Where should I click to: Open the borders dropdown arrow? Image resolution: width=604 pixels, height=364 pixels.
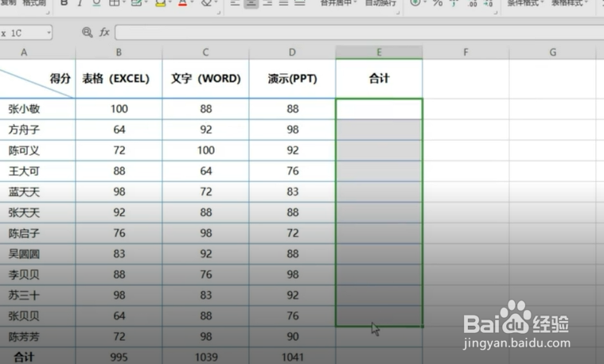coord(124,3)
